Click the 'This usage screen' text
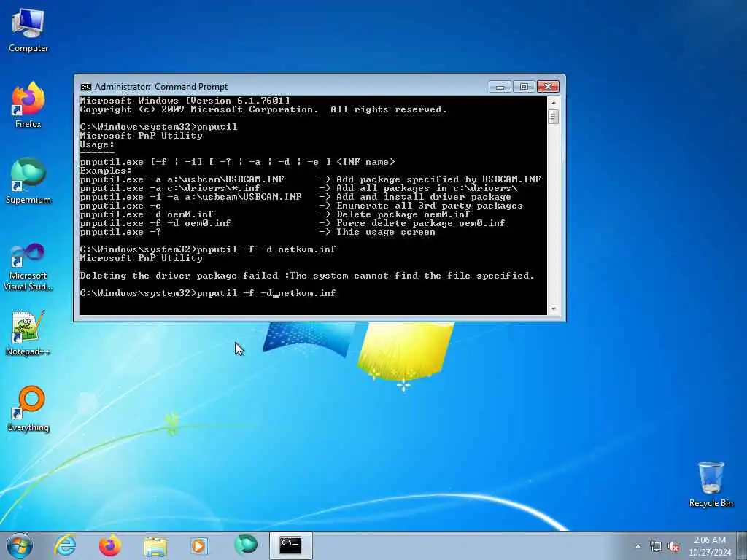Screen dimensions: 747x560 coord(385,232)
